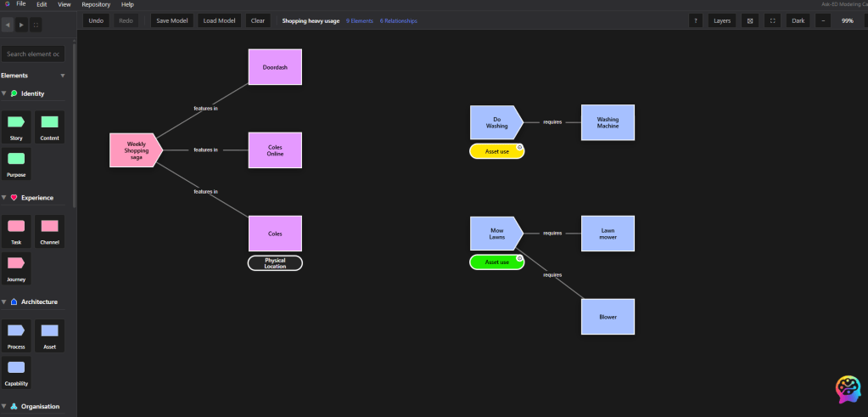Open the AI assistant brain icon
This screenshot has width=868, height=417.
848,390
